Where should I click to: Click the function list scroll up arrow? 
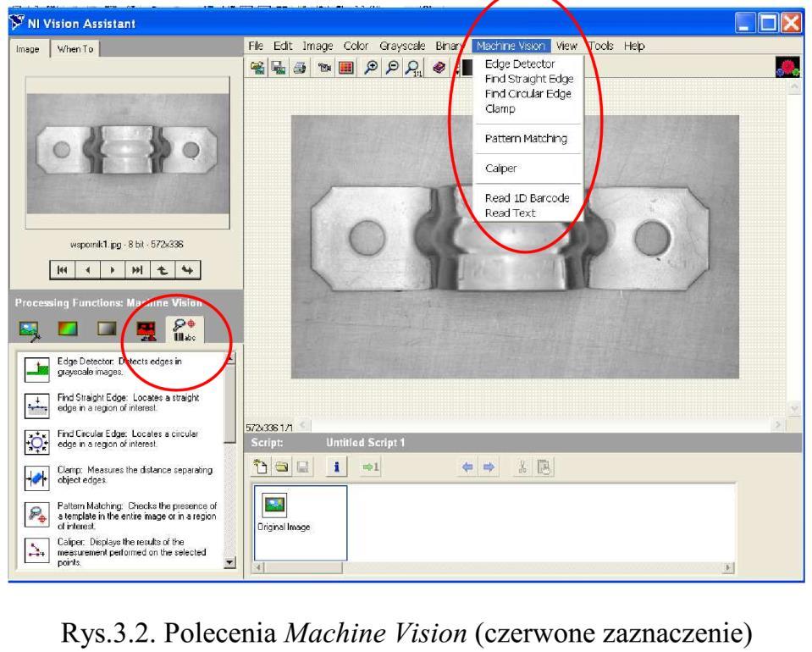click(230, 358)
